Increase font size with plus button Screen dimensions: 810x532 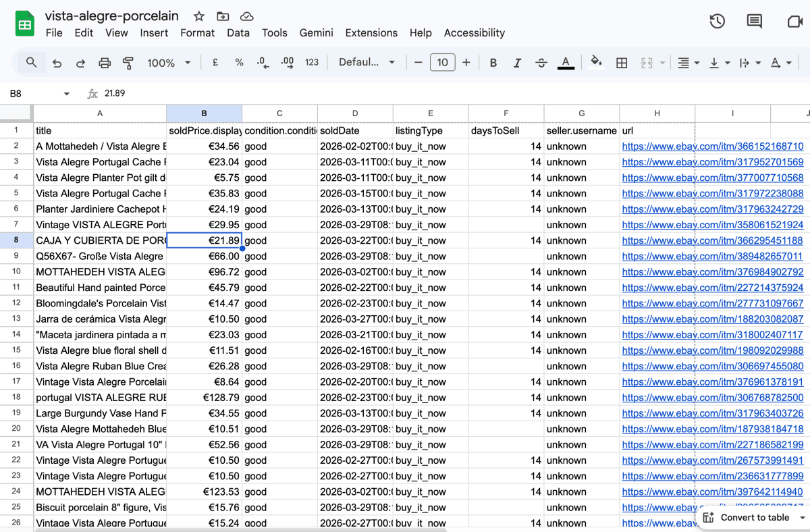click(x=466, y=63)
